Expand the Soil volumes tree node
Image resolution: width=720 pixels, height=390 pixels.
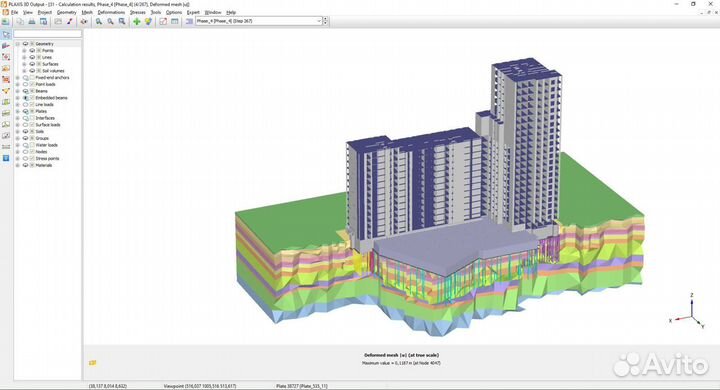click(24, 71)
